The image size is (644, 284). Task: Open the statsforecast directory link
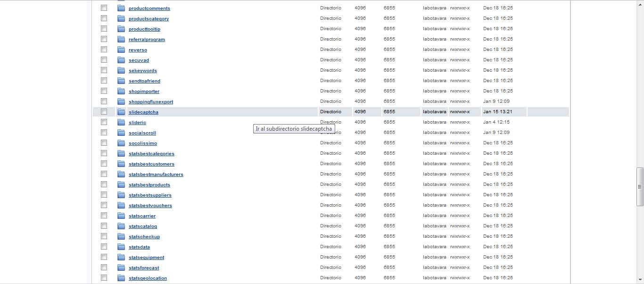pyautogui.click(x=144, y=268)
